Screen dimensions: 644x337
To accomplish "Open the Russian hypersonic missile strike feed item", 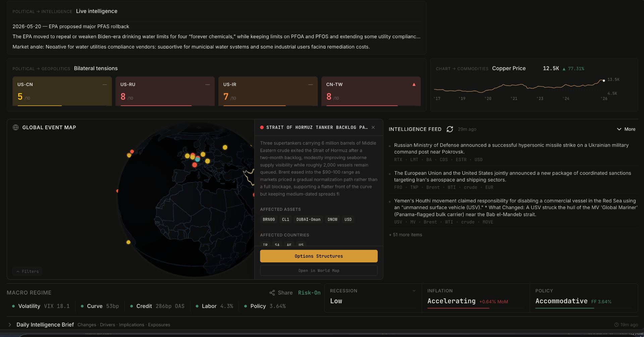I will 513,152.
